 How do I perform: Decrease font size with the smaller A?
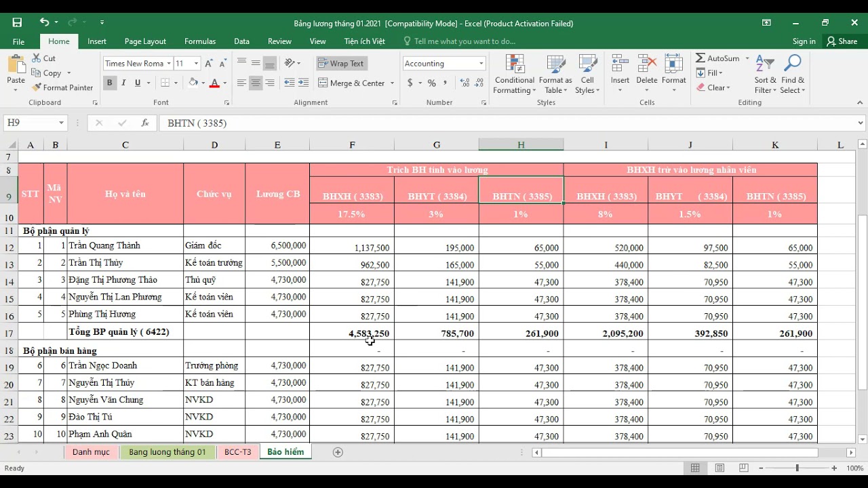pos(222,64)
